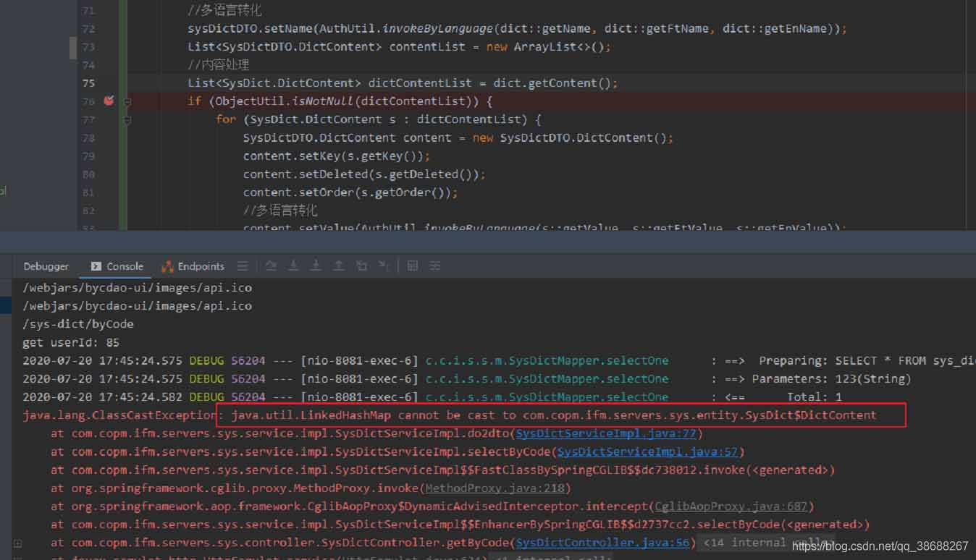Switch to the Debugger tab
976x560 pixels.
(46, 266)
